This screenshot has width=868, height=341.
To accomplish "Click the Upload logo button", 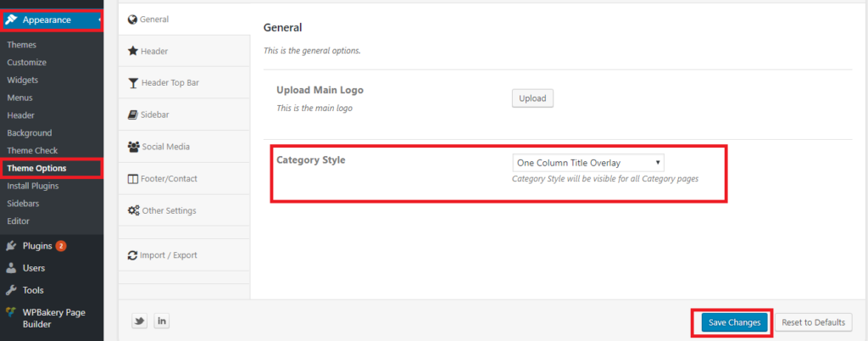I will click(x=532, y=98).
